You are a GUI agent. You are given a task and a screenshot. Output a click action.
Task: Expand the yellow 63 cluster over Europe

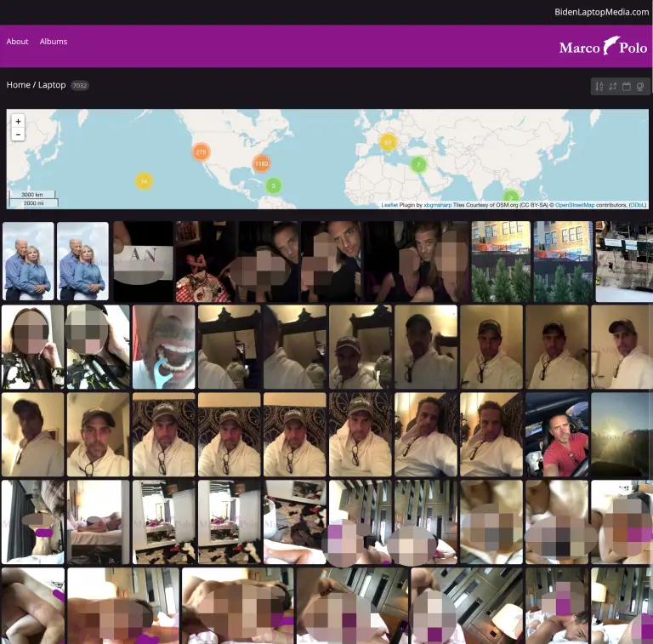coord(388,142)
